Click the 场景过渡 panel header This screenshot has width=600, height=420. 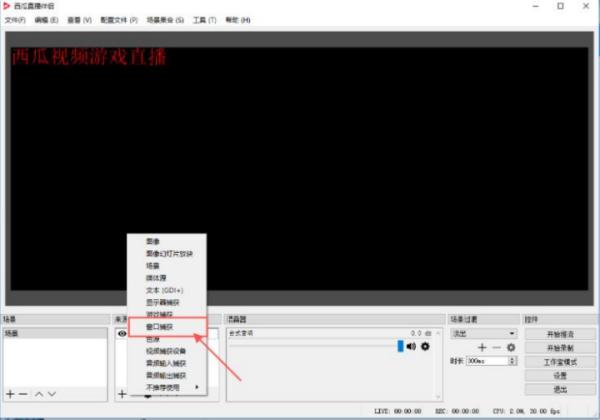coord(483,319)
